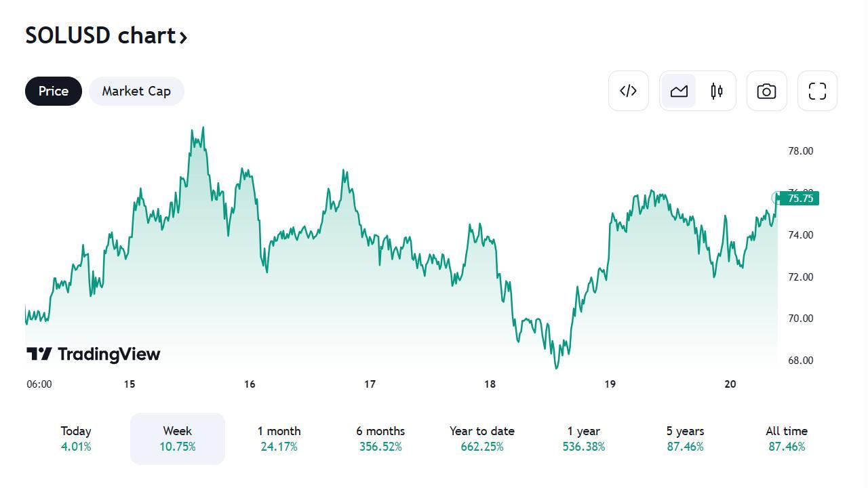The width and height of the screenshot is (868, 488).
Task: Choose the 1 month range
Action: [x=279, y=439]
